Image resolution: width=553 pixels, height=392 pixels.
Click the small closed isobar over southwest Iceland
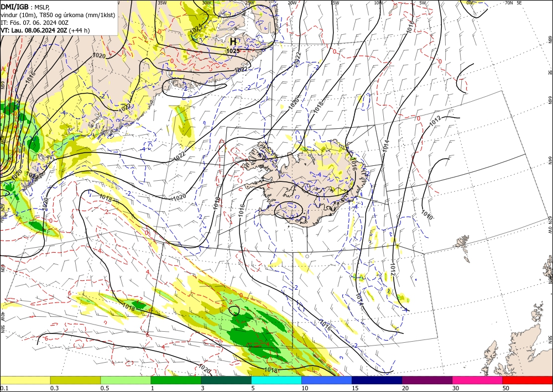(x=289, y=210)
